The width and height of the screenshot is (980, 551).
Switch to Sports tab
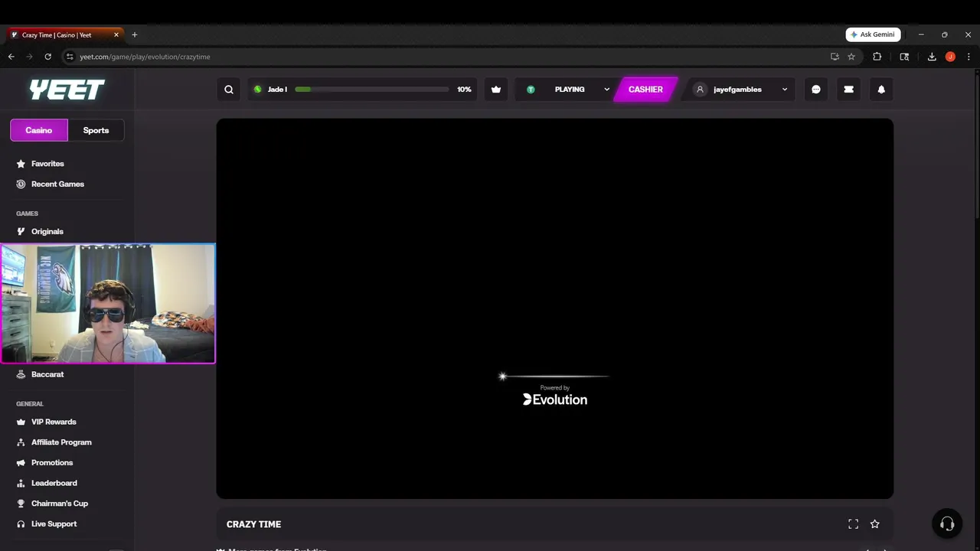click(96, 130)
